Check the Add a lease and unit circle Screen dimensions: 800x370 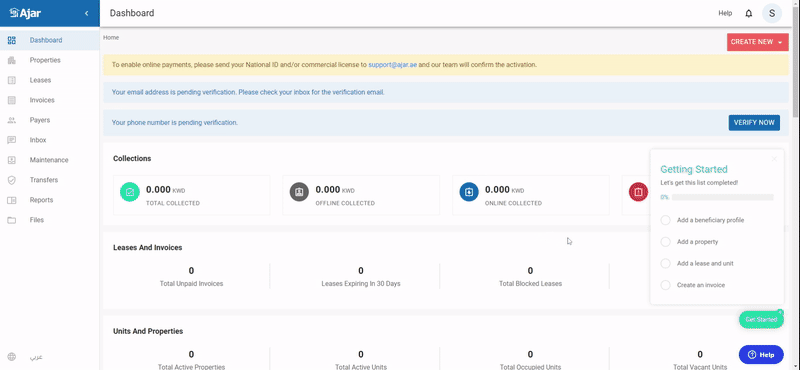coord(665,264)
